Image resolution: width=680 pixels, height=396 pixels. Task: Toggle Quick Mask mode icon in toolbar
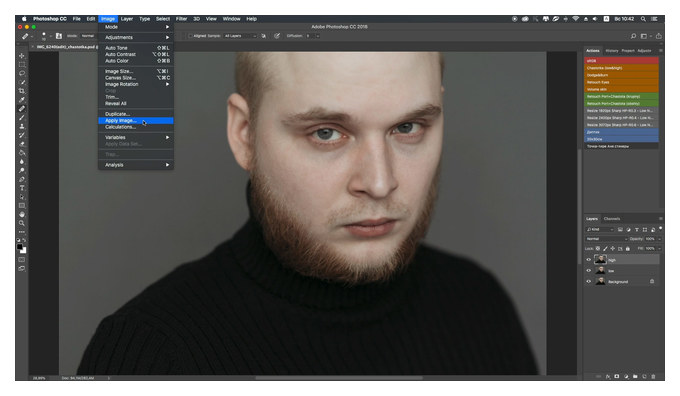pos(22,260)
